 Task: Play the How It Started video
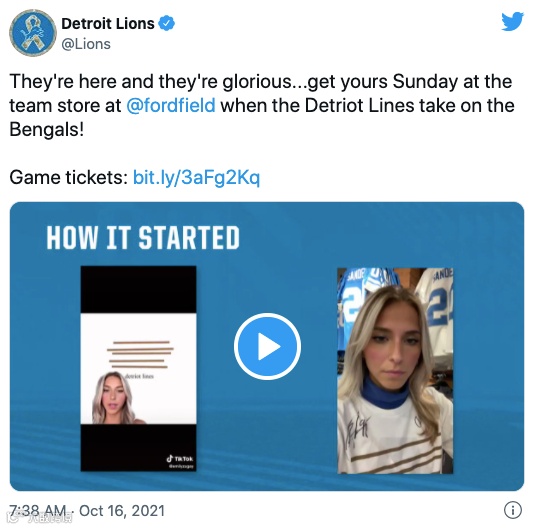267,346
